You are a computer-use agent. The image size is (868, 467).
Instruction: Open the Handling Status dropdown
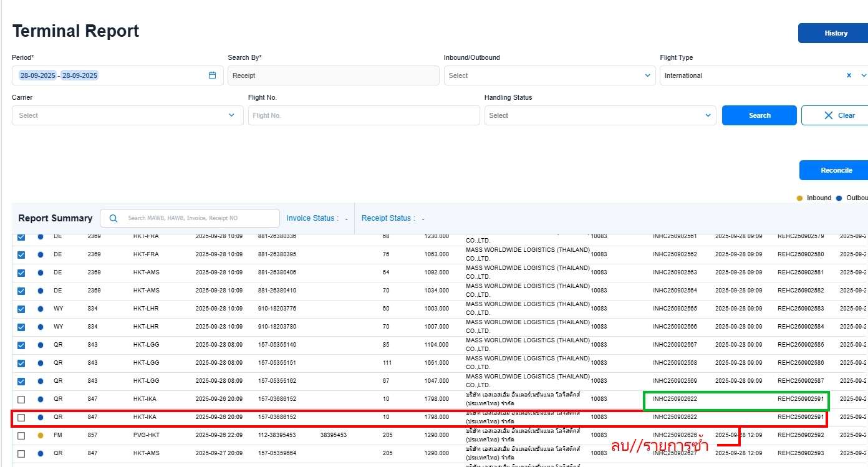pos(600,115)
